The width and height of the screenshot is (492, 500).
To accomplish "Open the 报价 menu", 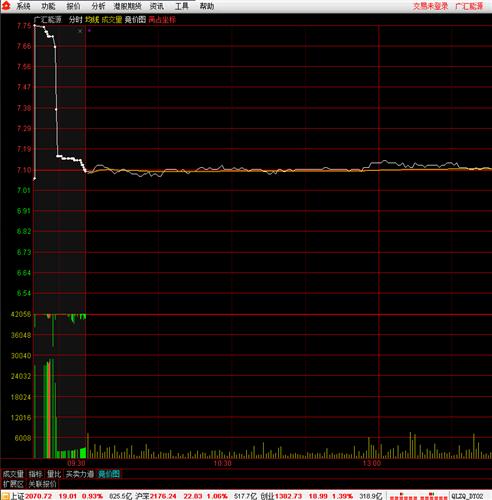I will click(x=73, y=6).
